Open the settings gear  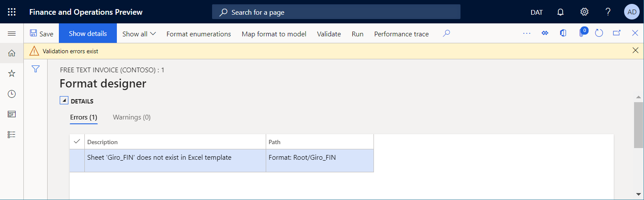pyautogui.click(x=584, y=12)
